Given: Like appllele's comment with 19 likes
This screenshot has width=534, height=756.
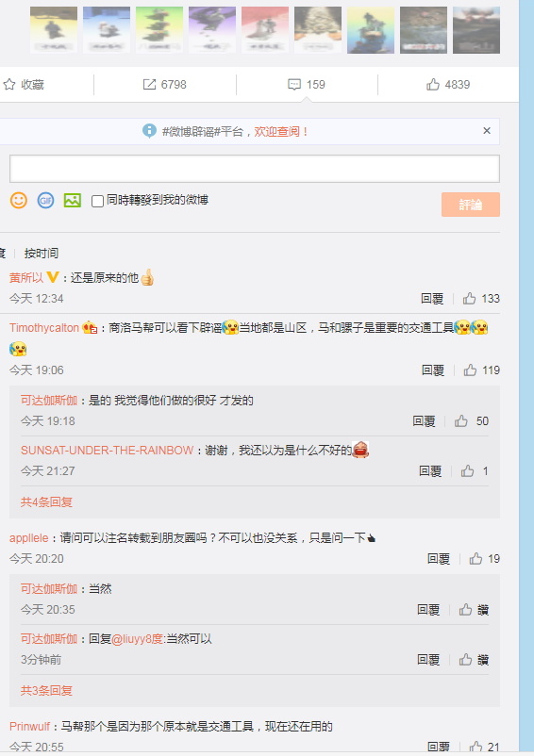Looking at the screenshot, I should 476,559.
